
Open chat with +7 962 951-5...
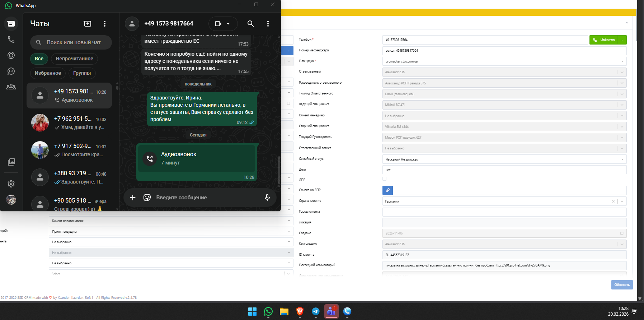click(69, 123)
